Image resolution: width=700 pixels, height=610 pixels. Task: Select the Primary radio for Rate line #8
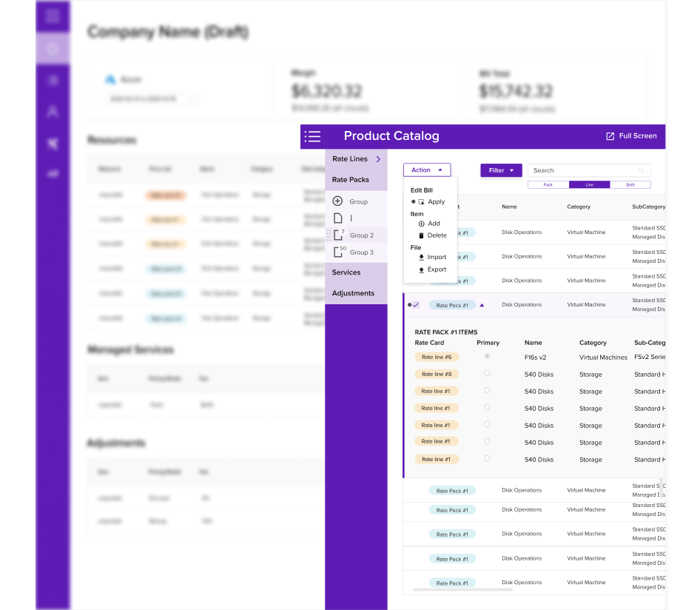pos(487,374)
